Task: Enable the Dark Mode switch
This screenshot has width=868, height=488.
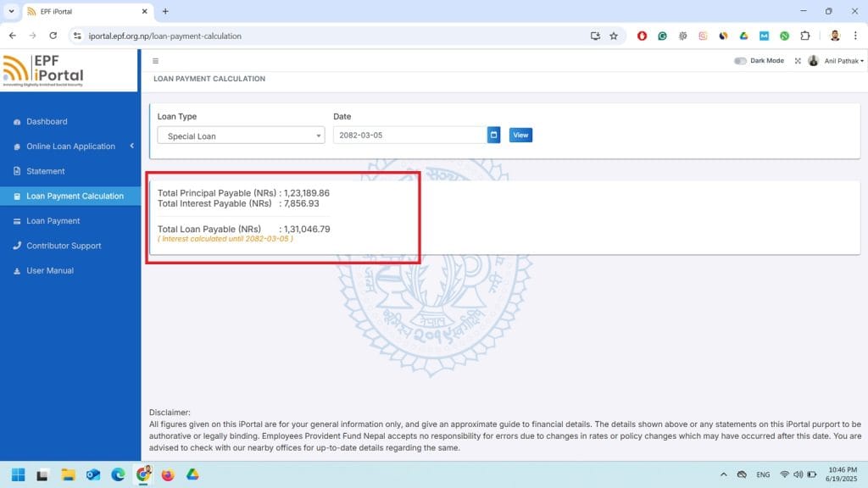Action: (740, 61)
